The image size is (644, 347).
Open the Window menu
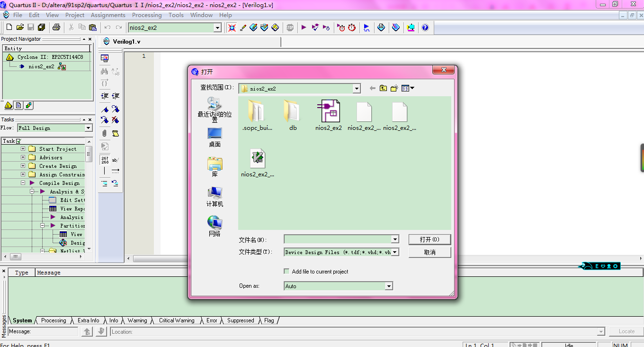coord(202,15)
